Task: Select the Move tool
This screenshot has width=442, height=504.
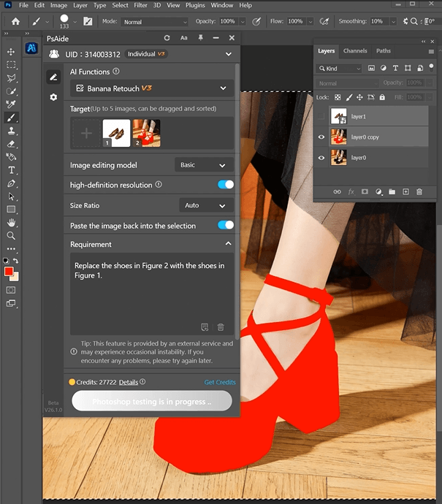Action: pos(11,52)
